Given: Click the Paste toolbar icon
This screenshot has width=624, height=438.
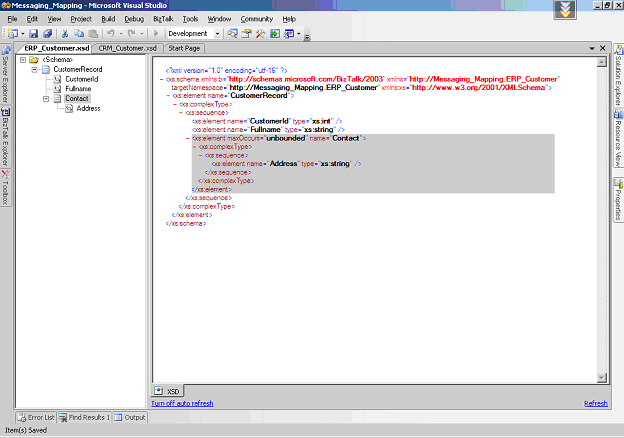Looking at the screenshot, I should 93,34.
